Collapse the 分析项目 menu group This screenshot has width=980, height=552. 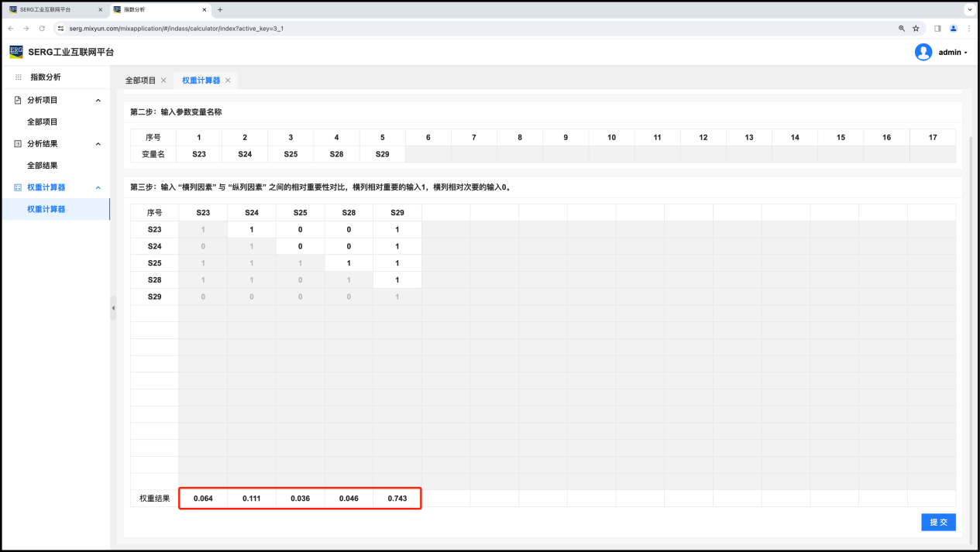tap(98, 101)
